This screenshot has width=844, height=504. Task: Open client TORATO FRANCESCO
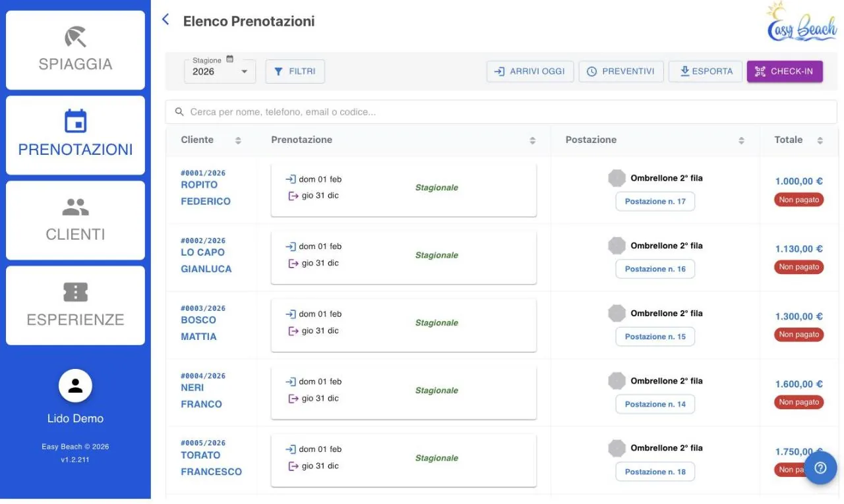pos(211,463)
